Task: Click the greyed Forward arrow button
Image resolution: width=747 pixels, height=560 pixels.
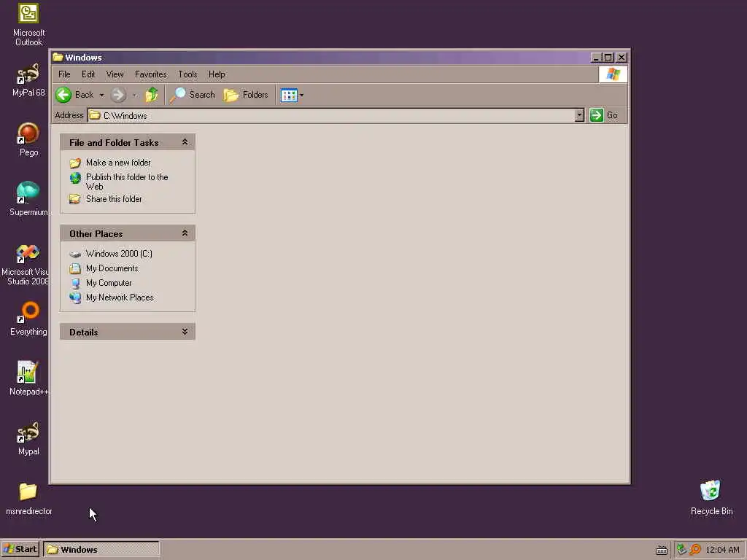Action: click(118, 95)
